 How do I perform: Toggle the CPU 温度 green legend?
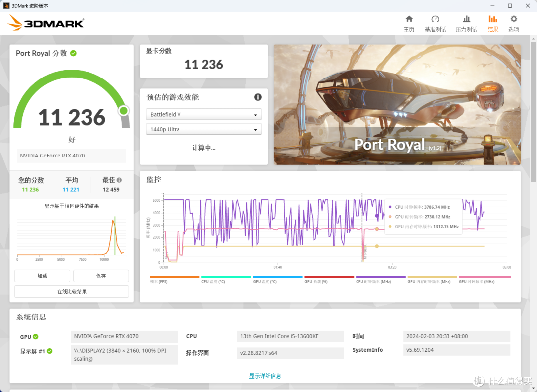click(x=226, y=279)
